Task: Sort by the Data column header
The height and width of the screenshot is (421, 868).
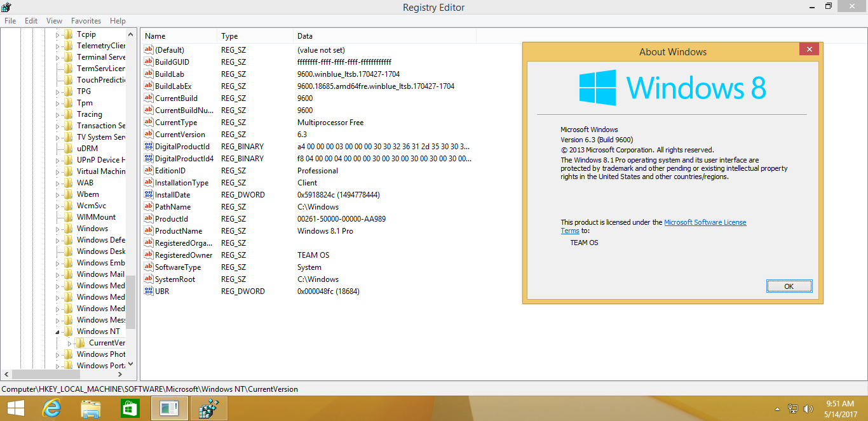Action: [384, 36]
